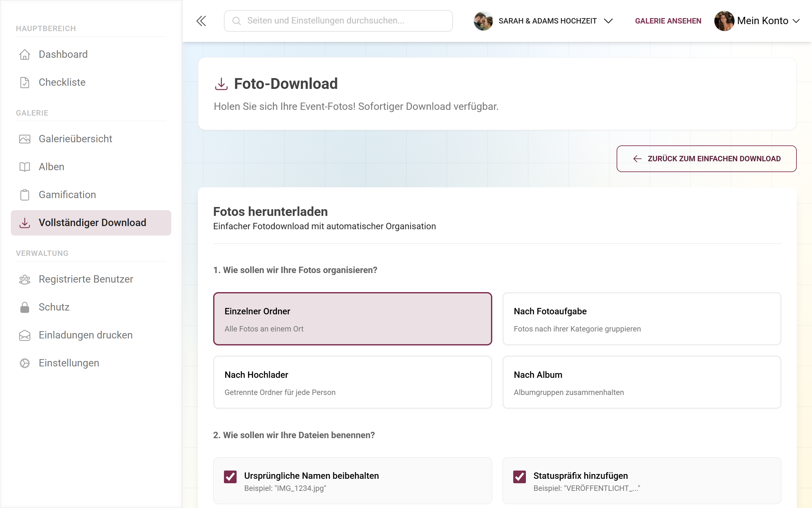
Task: Click the back arrow icon in Zurück button
Action: [637, 158]
